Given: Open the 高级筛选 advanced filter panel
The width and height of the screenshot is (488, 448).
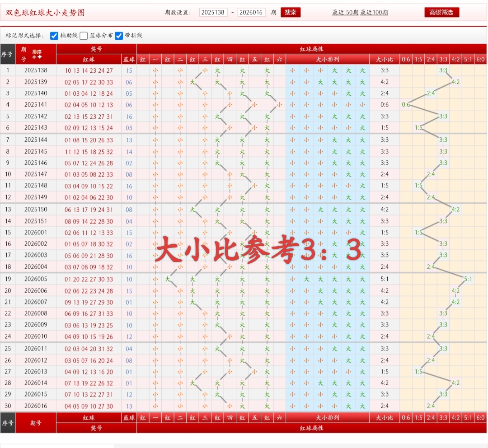Looking at the screenshot, I should [x=441, y=12].
